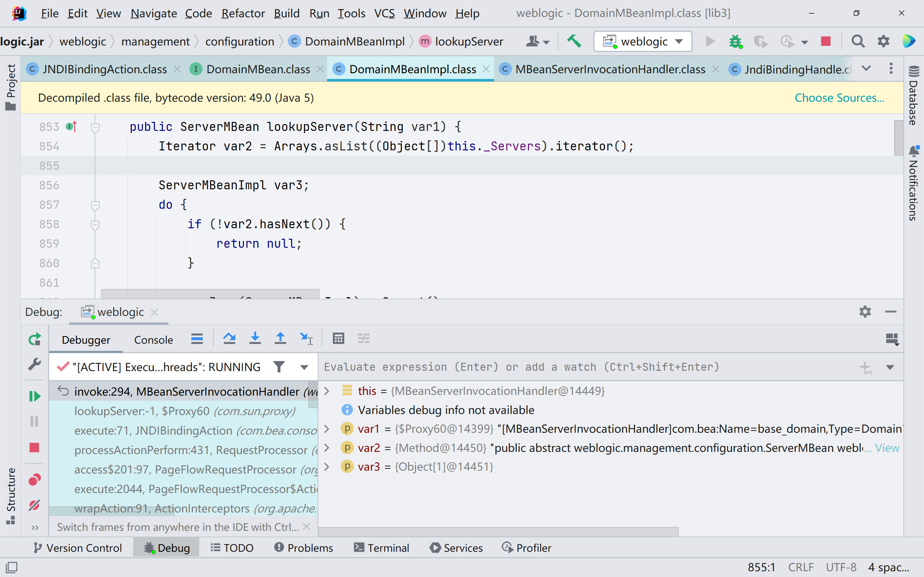This screenshot has width=924, height=577.
Task: Open the hidden editor tabs list
Action: [x=866, y=69]
